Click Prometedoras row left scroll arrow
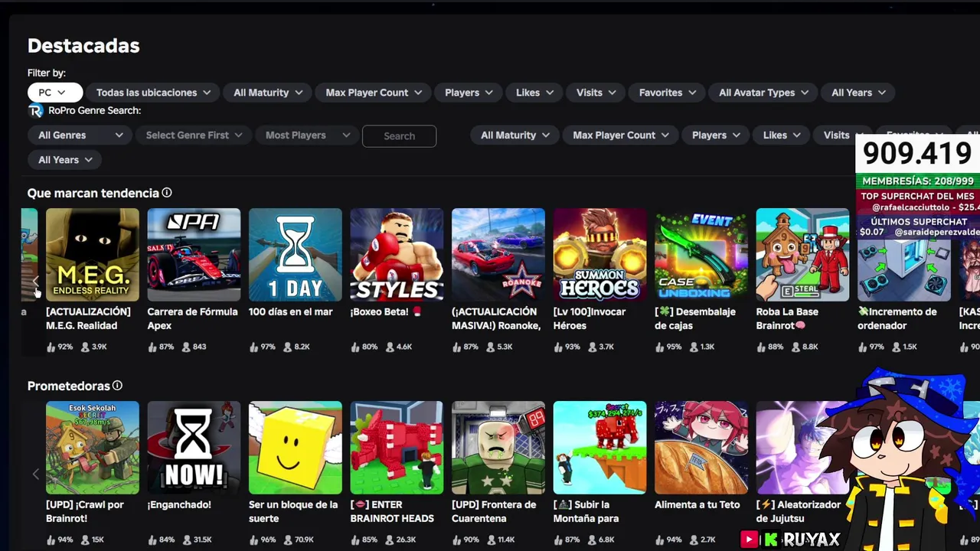The width and height of the screenshot is (980, 551). [x=35, y=474]
